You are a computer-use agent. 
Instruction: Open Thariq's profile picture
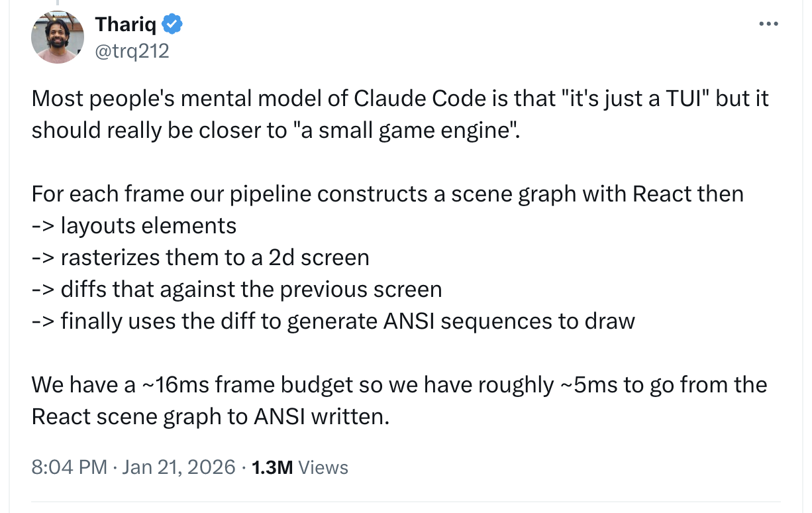[58, 37]
